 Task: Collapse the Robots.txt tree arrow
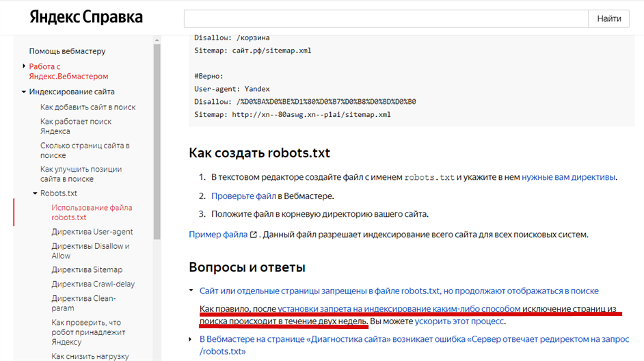point(35,193)
